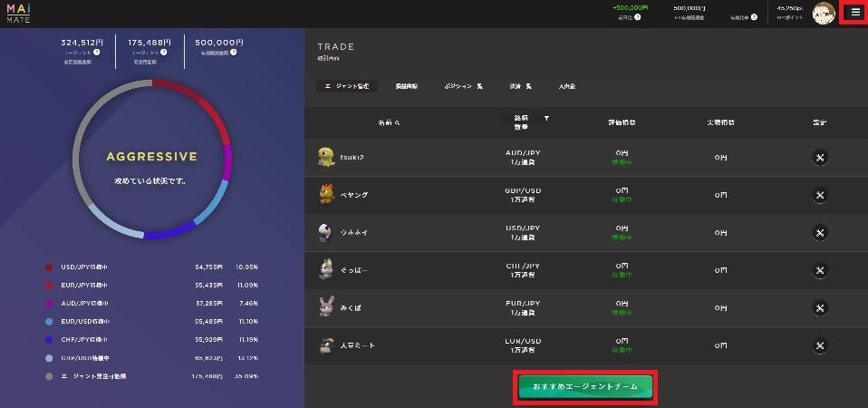
Task: Click the user profile avatar
Action: [824, 13]
